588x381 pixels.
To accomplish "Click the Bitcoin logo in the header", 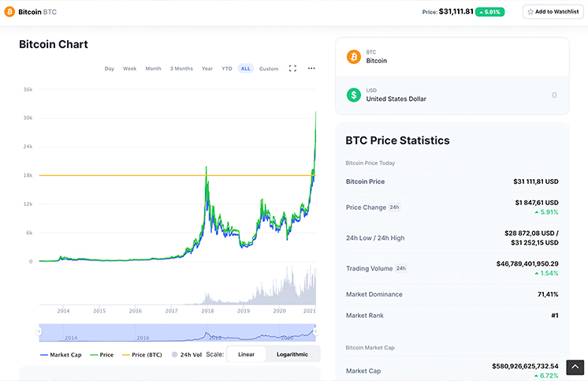I will click(x=11, y=13).
